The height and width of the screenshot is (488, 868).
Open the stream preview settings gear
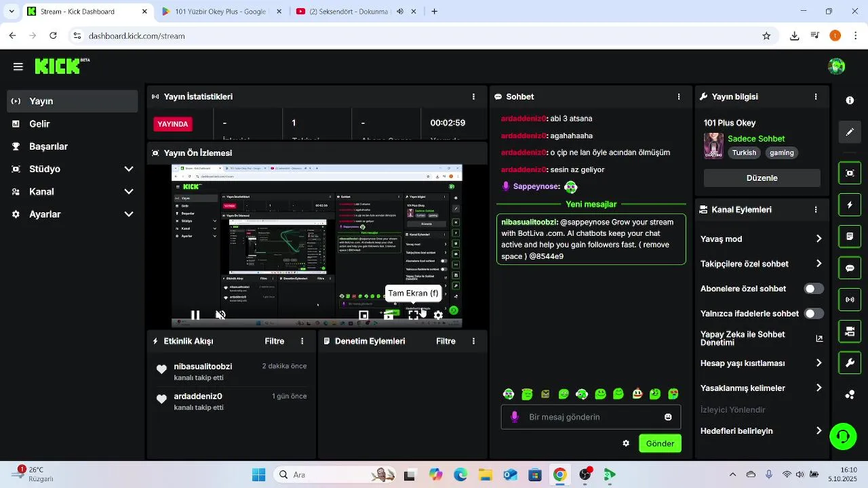tap(438, 315)
